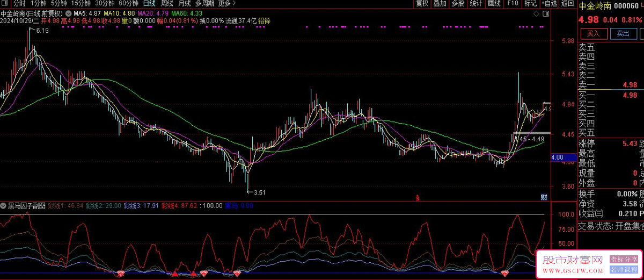Screen dimensions: 644x280
Task: Toggle 叠加 overlay mode
Action: (440, 3)
